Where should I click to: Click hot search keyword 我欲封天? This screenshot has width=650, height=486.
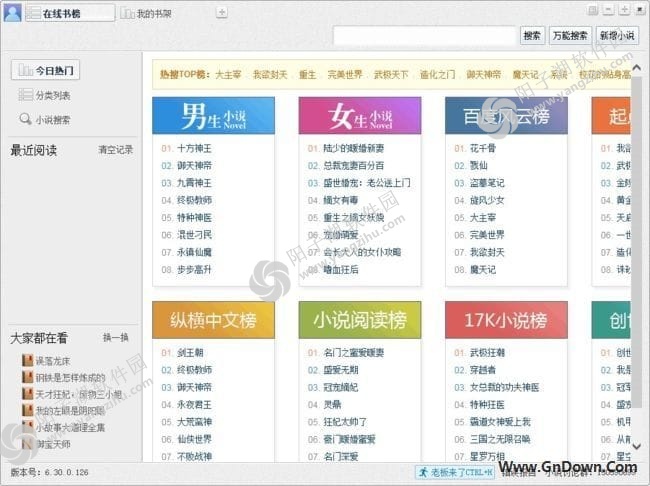[x=270, y=75]
